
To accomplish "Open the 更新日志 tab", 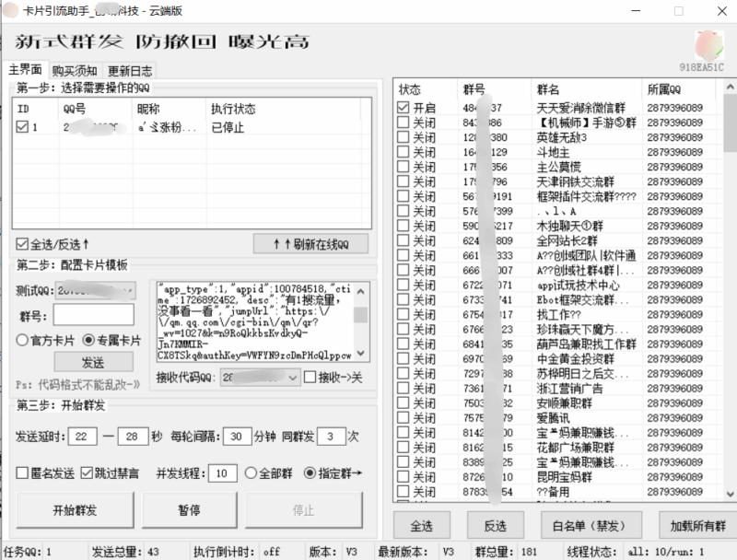I will tap(130, 71).
